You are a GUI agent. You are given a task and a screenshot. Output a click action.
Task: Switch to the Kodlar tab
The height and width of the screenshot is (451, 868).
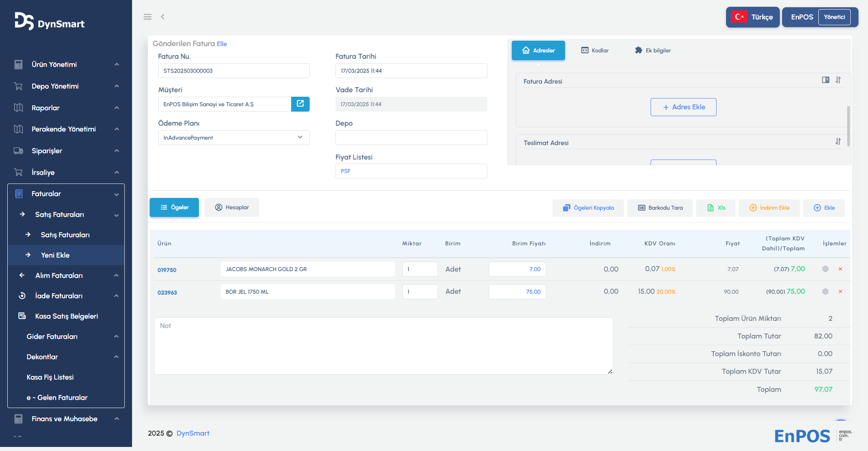point(595,51)
